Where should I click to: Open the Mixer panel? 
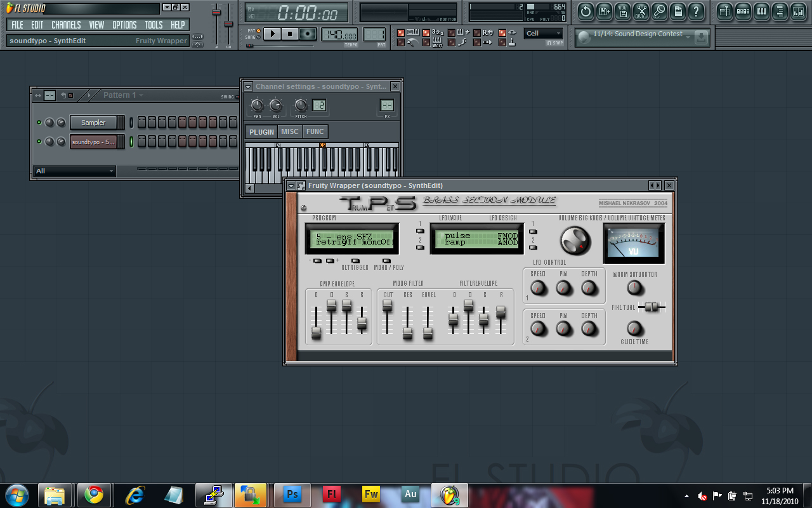(797, 11)
